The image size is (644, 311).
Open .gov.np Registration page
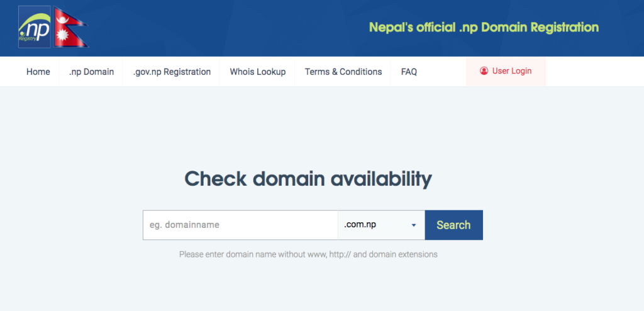click(172, 72)
